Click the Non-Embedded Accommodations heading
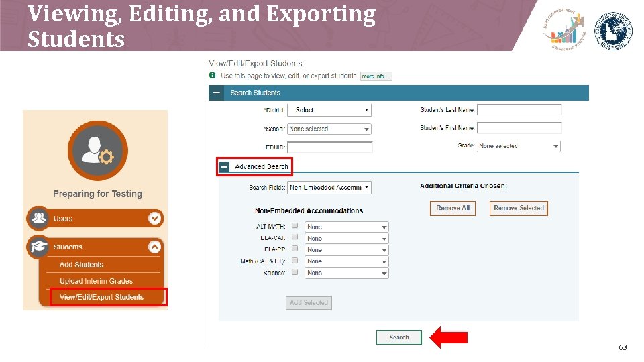Viewport: 644px width, 362px height. (309, 211)
